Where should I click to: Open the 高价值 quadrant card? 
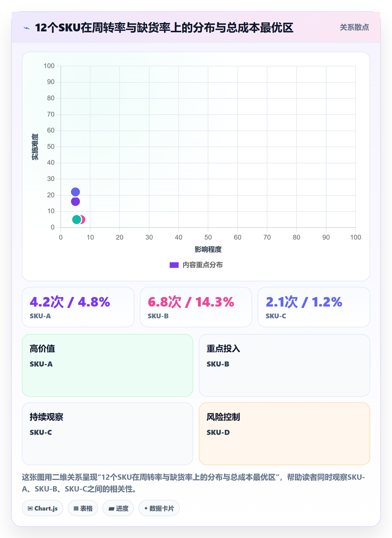tap(108, 365)
